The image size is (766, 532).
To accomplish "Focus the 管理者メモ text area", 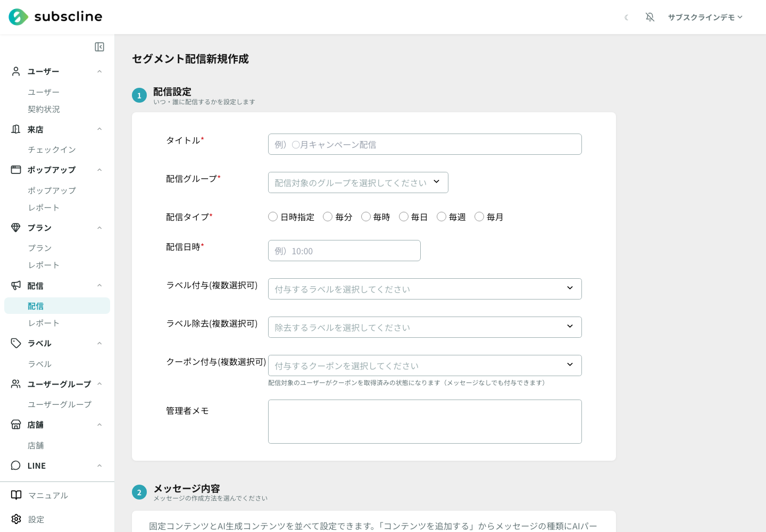I will (x=425, y=421).
